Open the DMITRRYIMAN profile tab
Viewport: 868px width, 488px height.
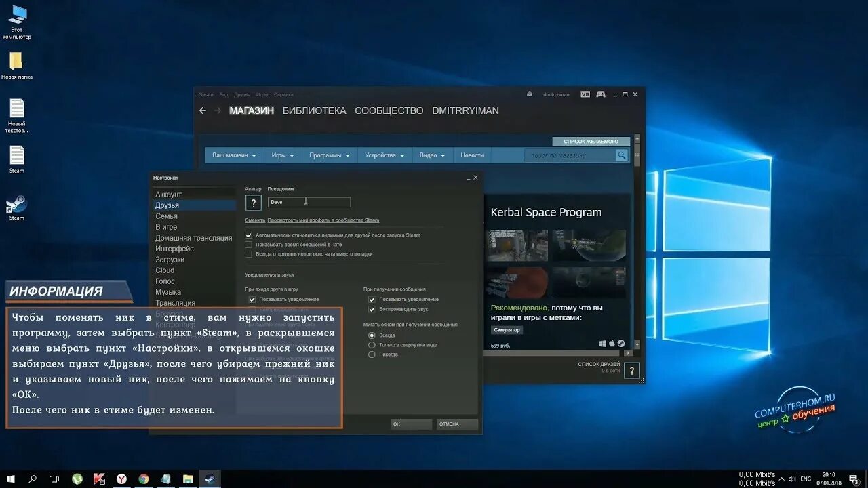[465, 110]
